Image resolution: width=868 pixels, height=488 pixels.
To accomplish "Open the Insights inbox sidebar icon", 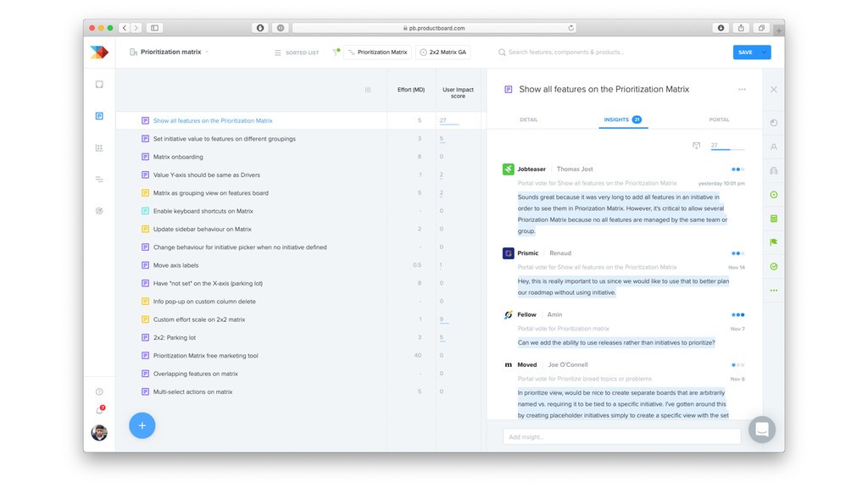I will point(99,85).
